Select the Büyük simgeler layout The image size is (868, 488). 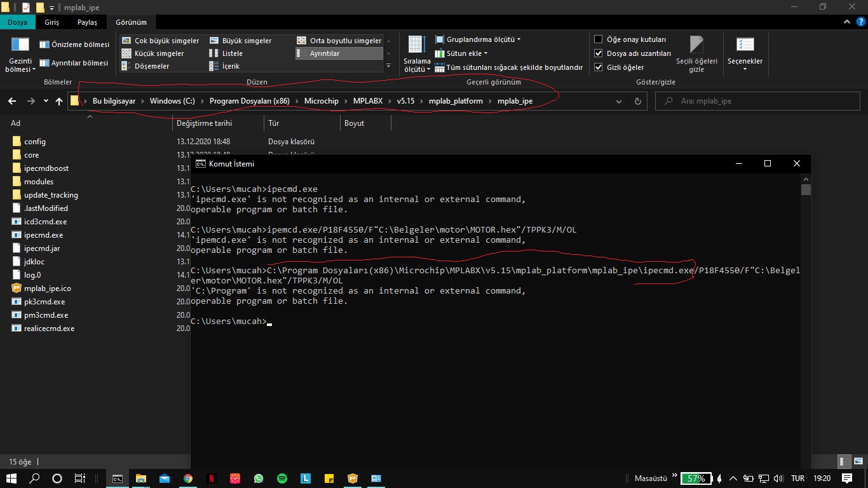click(x=241, y=41)
